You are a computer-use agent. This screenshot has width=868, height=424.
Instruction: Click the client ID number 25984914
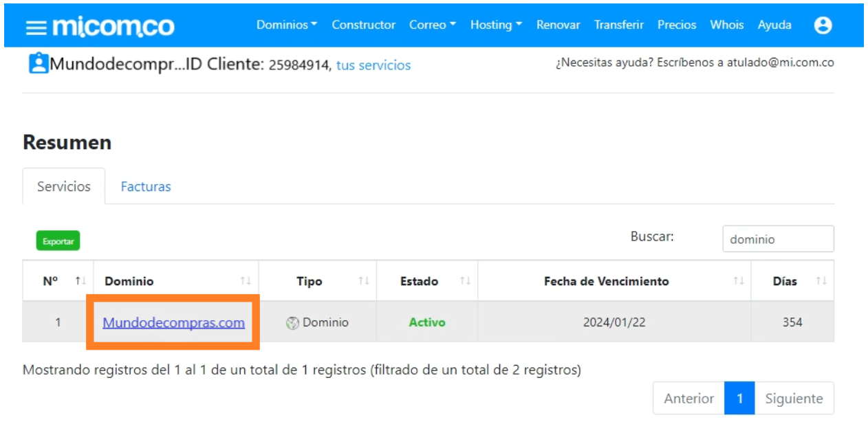tap(299, 66)
